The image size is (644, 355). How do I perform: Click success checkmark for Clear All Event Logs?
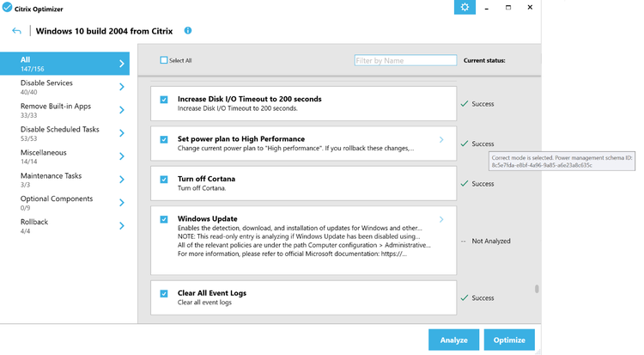point(464,297)
